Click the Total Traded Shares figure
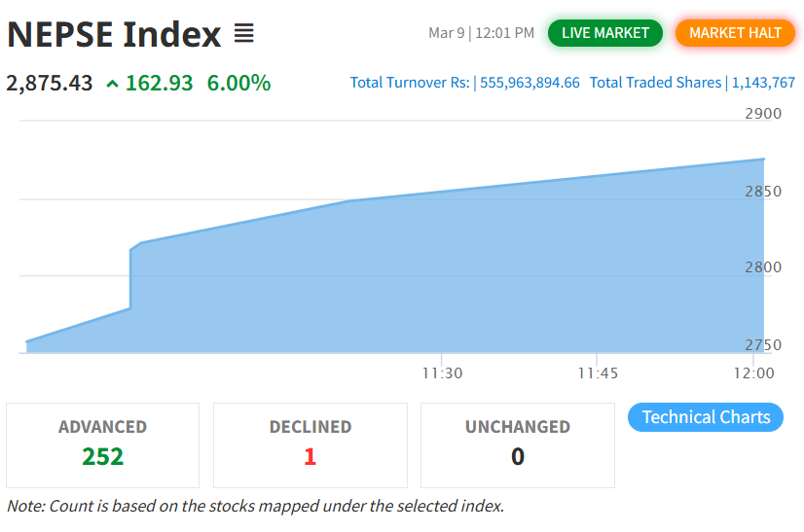Image resolution: width=804 pixels, height=532 pixels. 763,83
